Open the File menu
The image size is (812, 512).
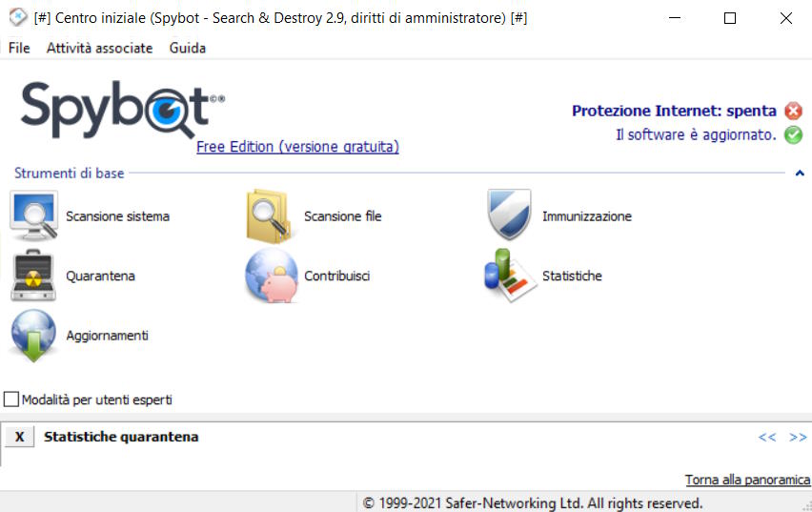coord(19,49)
